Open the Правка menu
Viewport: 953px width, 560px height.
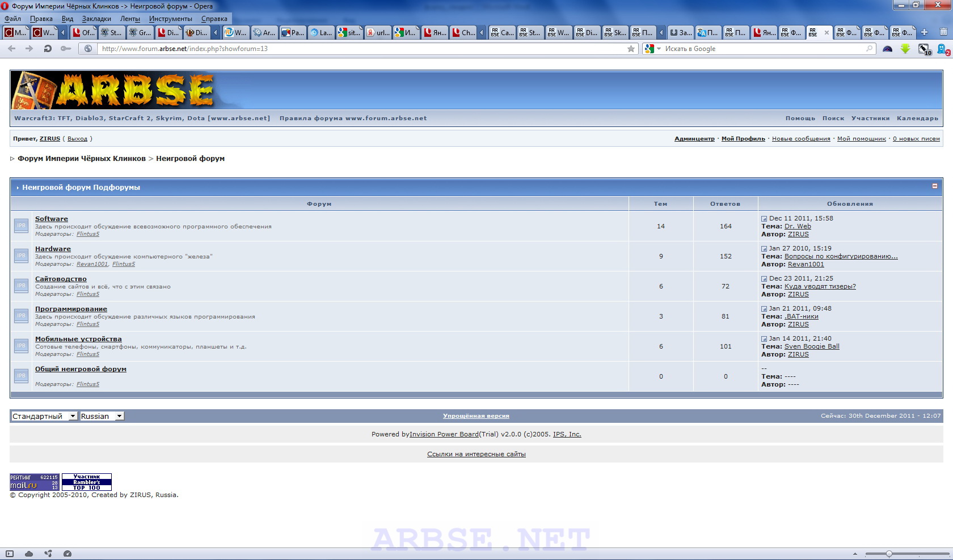point(41,19)
